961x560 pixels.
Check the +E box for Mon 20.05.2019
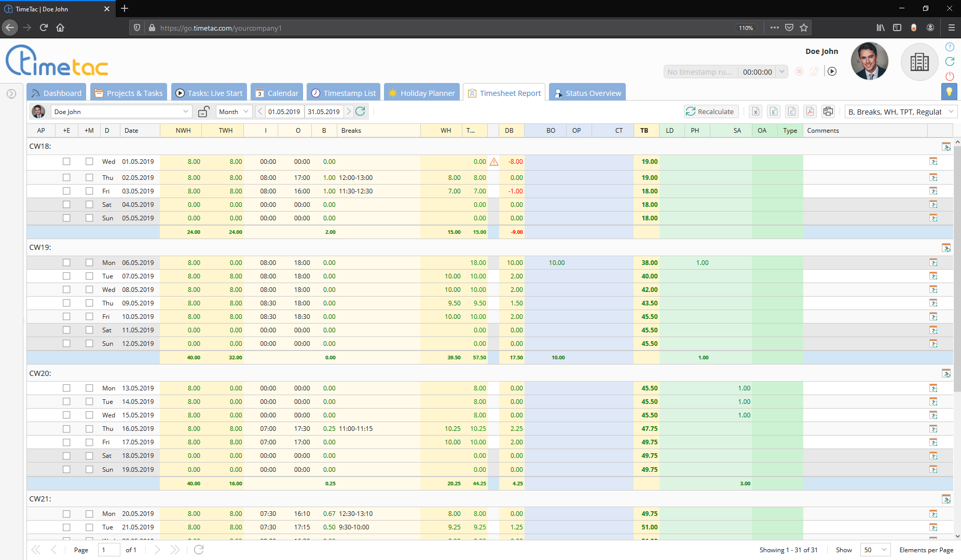66,514
